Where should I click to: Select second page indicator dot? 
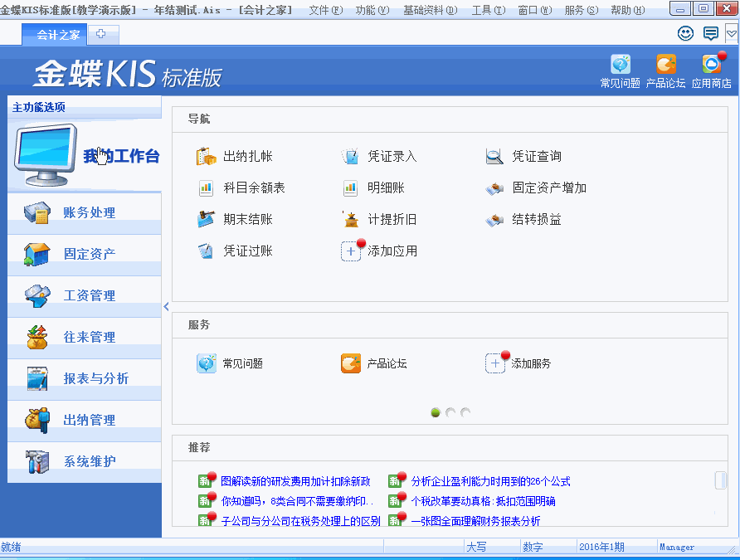450,413
